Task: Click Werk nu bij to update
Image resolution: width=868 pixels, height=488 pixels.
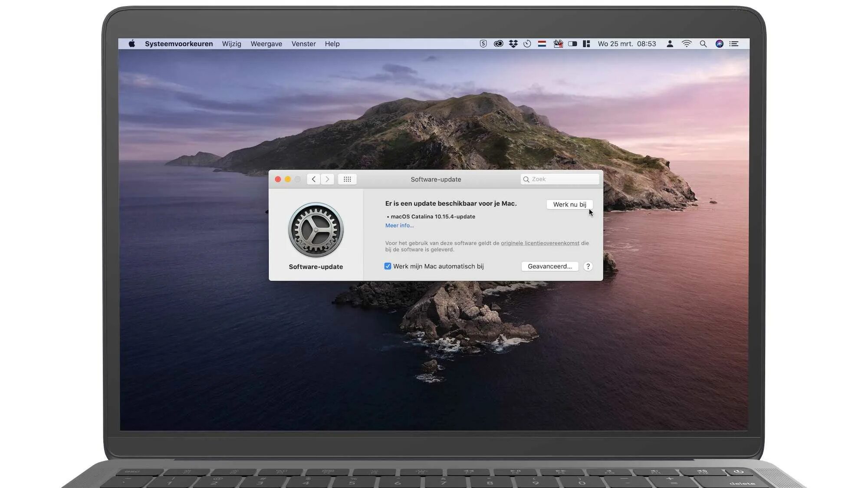Action: (569, 204)
